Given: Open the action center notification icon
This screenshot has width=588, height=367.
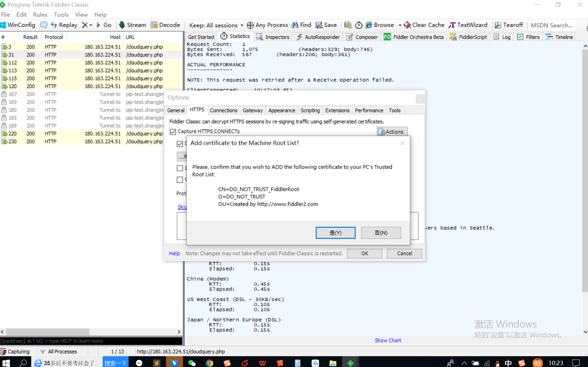Looking at the screenshot, I should point(576,363).
